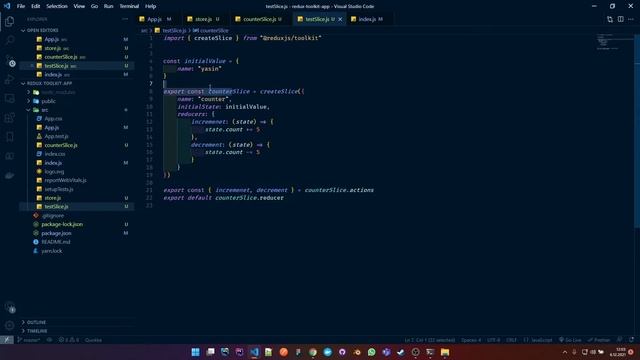Collapse the src folder
The image size is (640, 360).
pyautogui.click(x=77, y=110)
